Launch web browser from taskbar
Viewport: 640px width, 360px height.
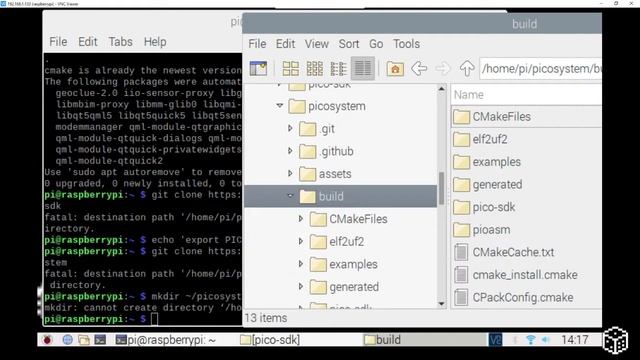(x=68, y=340)
